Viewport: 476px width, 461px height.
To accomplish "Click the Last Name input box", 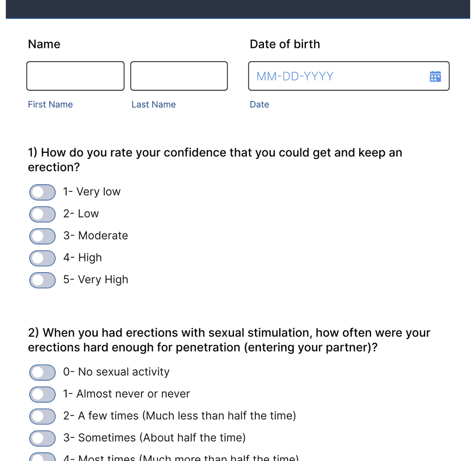I will [x=178, y=76].
